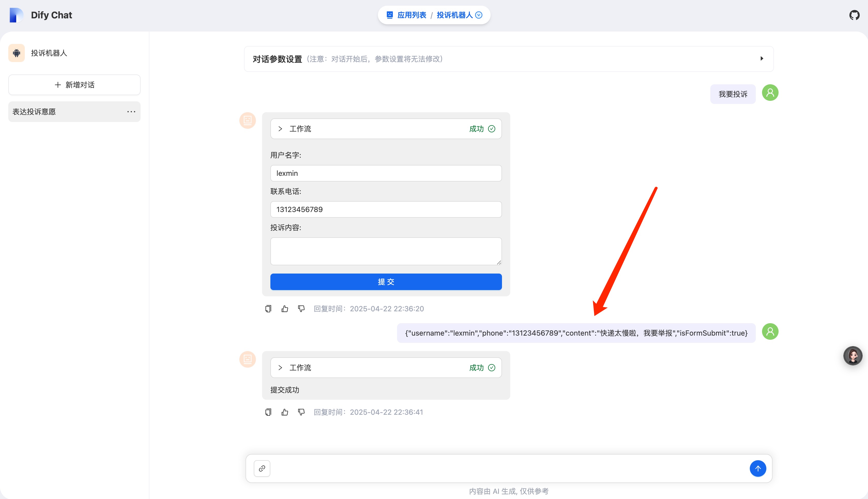Focus the 投诉内容 text area

[x=386, y=251]
